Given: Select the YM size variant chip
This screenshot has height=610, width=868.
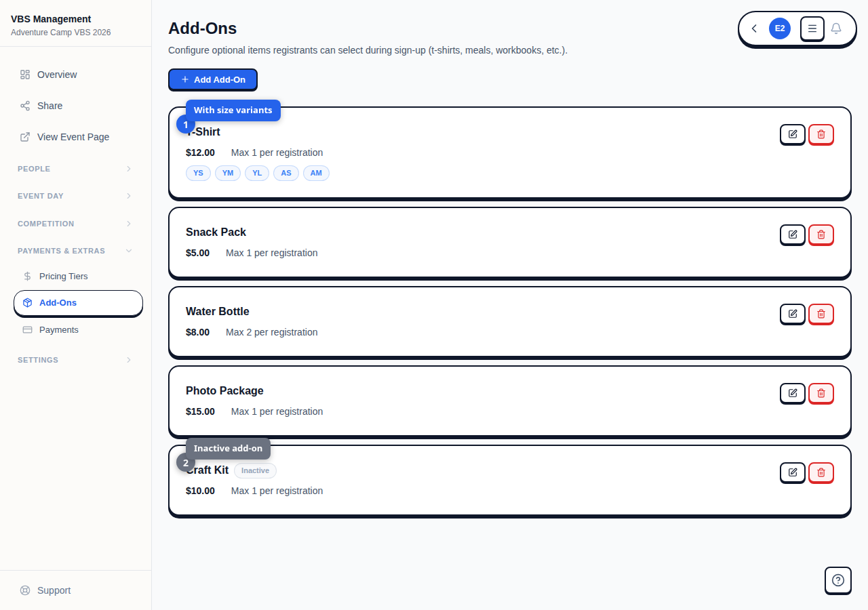Looking at the screenshot, I should tap(228, 173).
